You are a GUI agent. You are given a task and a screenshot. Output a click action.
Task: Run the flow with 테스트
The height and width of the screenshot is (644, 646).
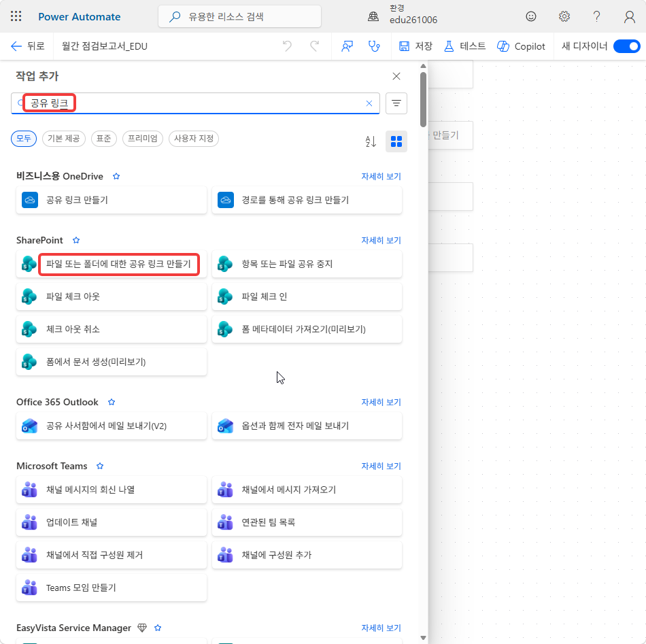pyautogui.click(x=464, y=46)
